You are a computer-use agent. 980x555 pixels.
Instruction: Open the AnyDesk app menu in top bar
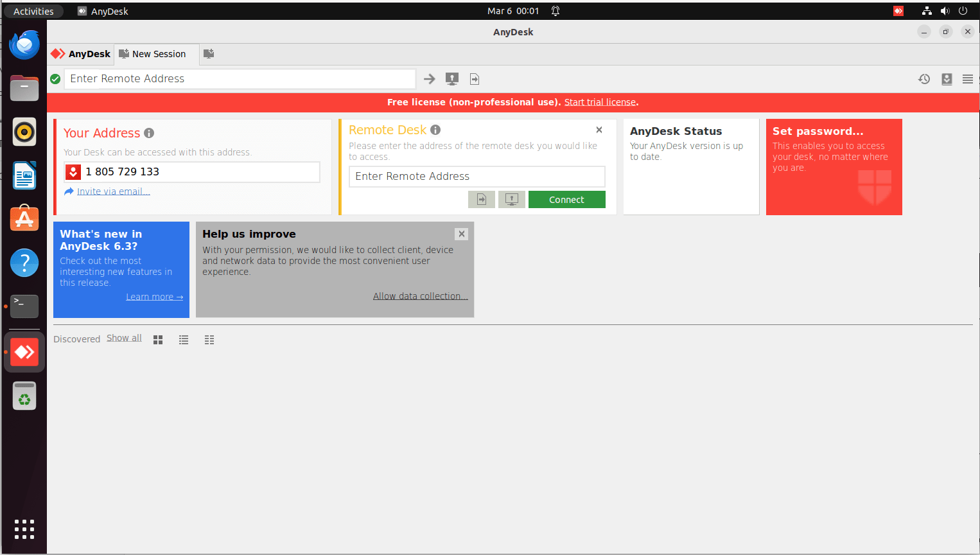point(103,11)
